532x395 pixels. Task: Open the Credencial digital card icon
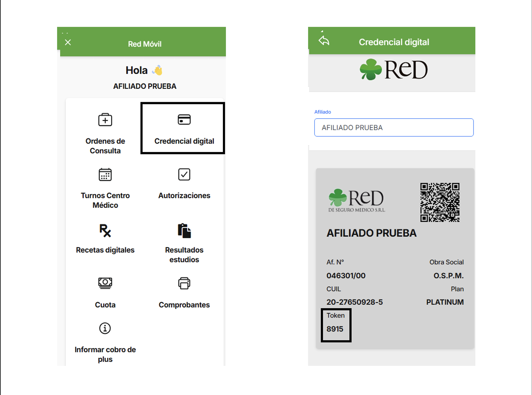[x=184, y=120]
